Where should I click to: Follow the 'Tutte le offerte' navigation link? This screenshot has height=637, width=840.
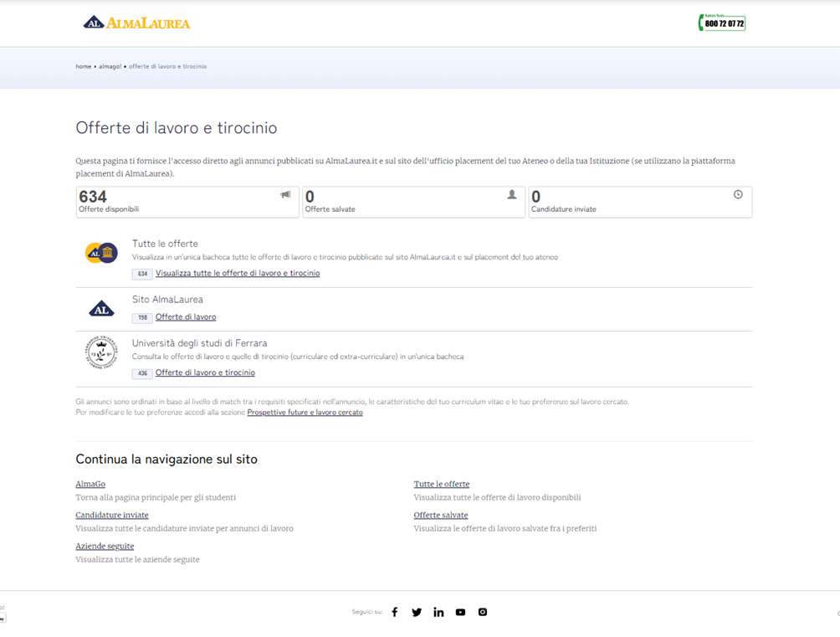pos(442,484)
